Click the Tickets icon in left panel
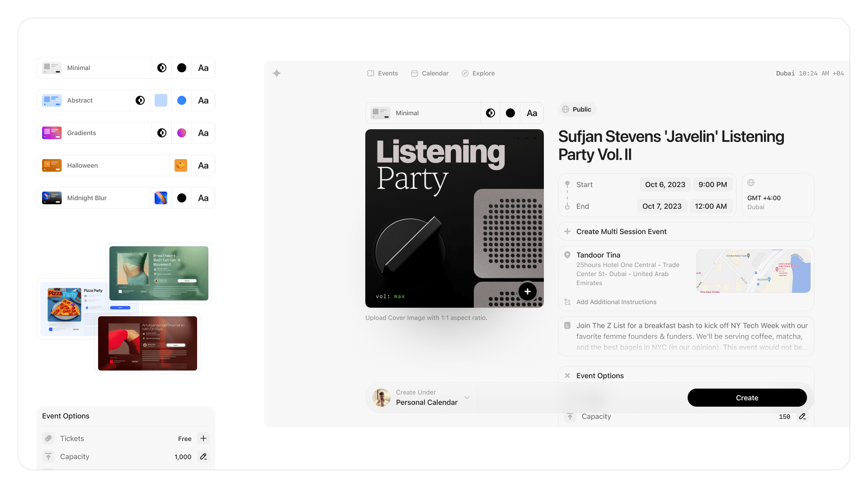Image resolution: width=868 pixels, height=488 pixels. [48, 438]
